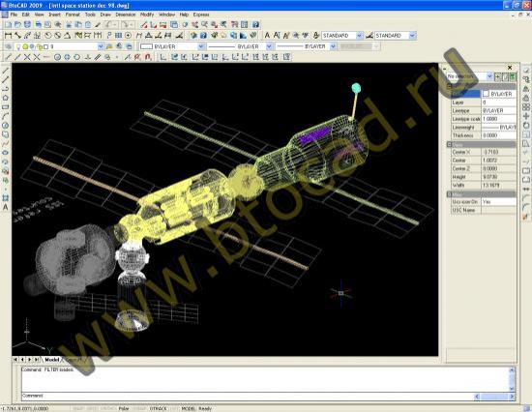Select the Circle tool in the left toolbar
Image resolution: width=532 pixels, height=412 pixels.
(6, 125)
